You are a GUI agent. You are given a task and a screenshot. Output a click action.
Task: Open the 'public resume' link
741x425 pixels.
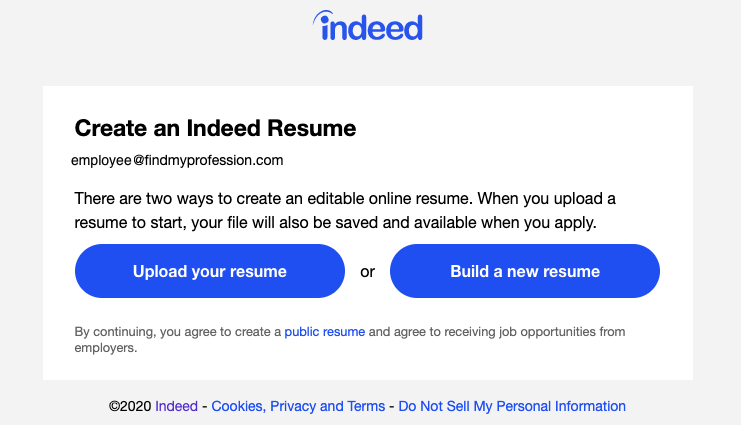[325, 332]
